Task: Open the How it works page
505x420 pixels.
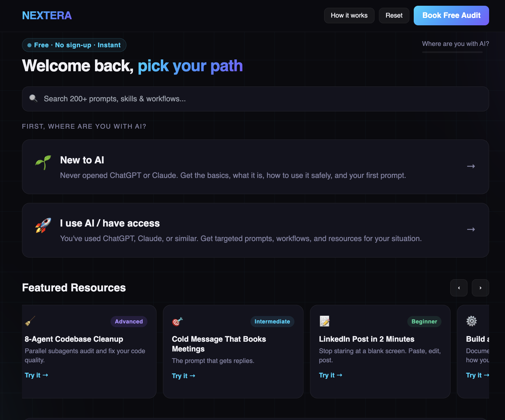Action: pyautogui.click(x=349, y=16)
